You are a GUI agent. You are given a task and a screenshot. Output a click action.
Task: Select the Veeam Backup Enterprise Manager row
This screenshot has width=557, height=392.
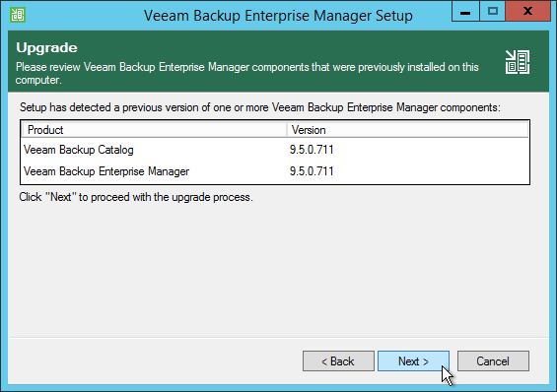pos(275,171)
